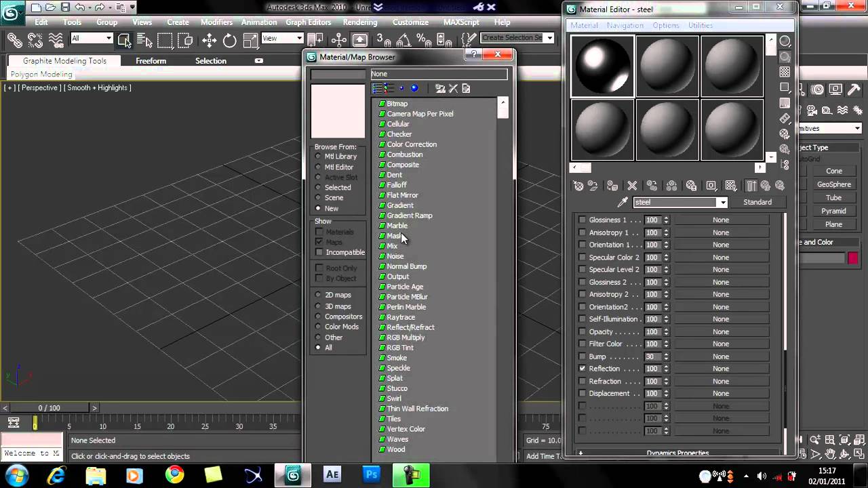Select the Raytrace map entry
The image size is (868, 488).
tap(401, 317)
